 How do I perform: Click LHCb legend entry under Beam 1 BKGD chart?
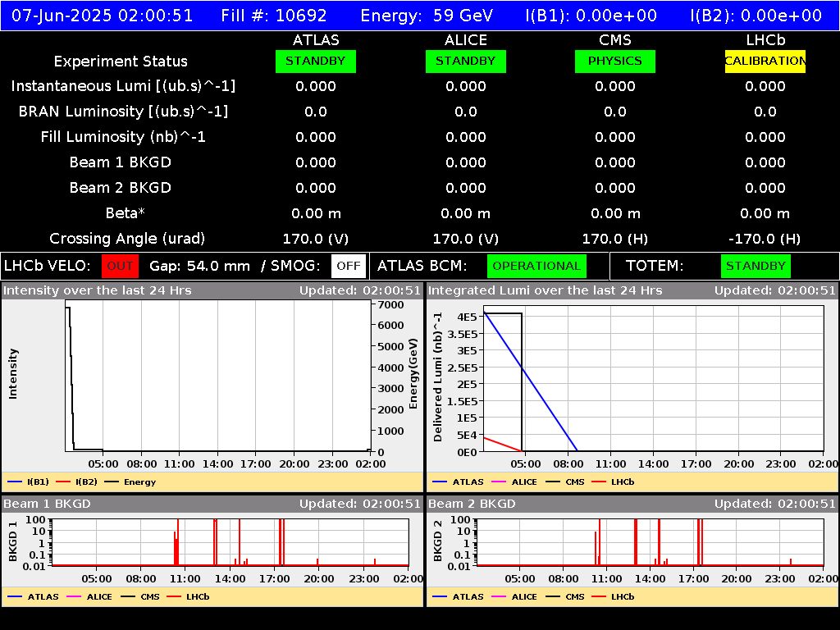tap(188, 597)
